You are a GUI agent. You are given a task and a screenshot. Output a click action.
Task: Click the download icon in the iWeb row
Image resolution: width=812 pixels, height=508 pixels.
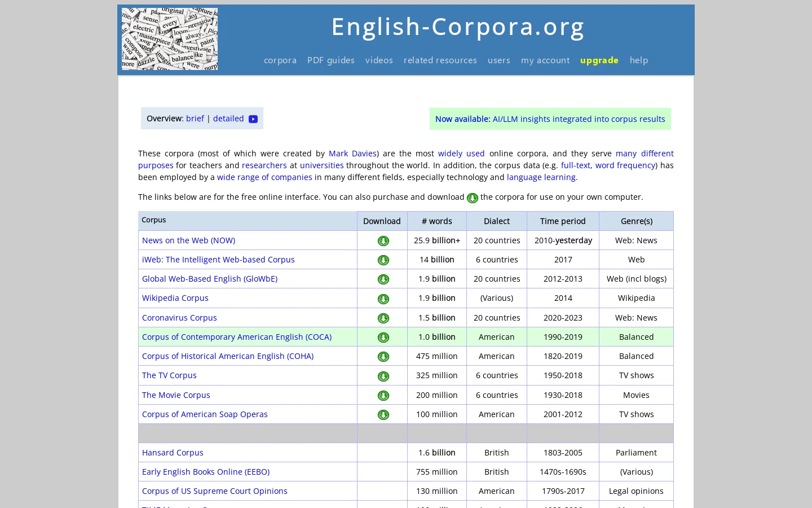[383, 260]
